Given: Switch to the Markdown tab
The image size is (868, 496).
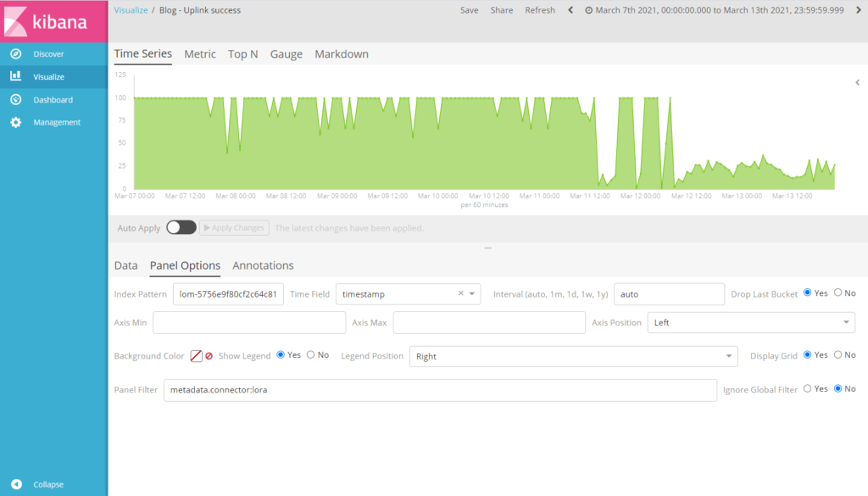Looking at the screenshot, I should (342, 53).
